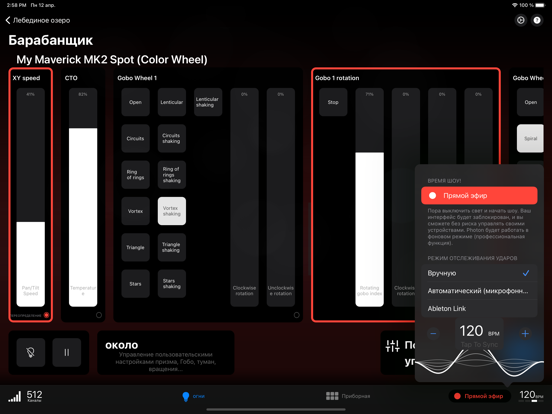This screenshot has width=552, height=414.
Task: Select Open in the second Gobo Wheel
Action: [x=530, y=102]
